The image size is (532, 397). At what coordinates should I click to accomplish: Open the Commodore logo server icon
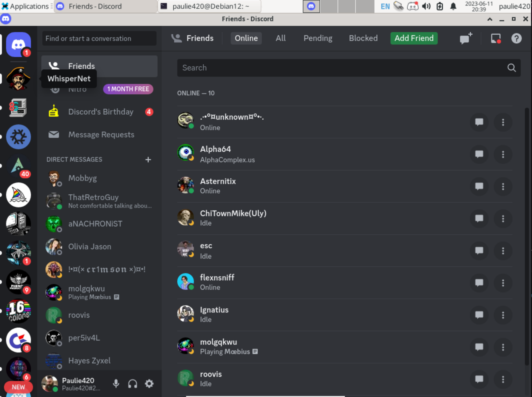18,340
